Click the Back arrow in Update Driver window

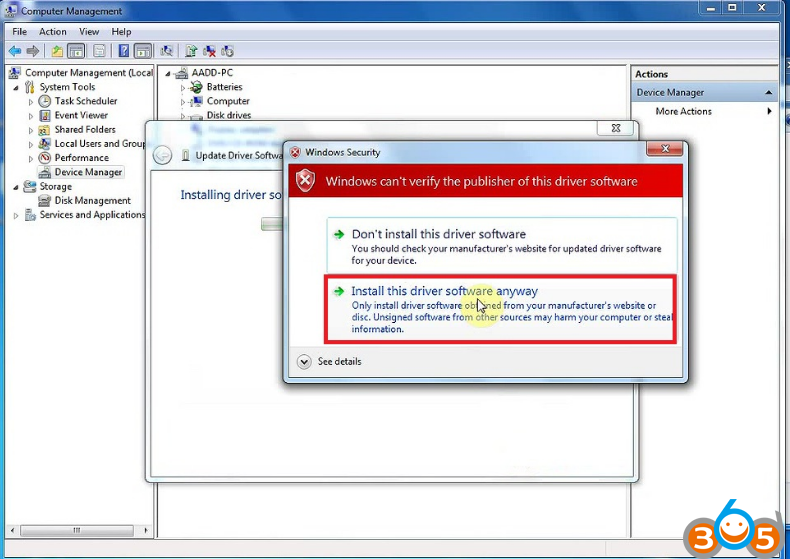[x=162, y=155]
